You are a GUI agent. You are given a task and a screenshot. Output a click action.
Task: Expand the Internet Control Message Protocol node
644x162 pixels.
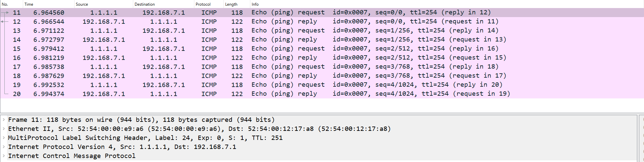coord(4,156)
